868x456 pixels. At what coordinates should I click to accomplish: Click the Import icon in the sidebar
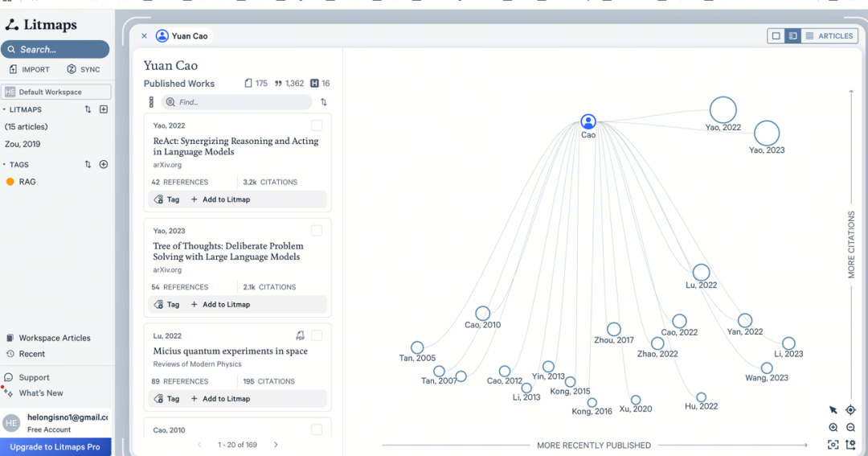point(13,70)
